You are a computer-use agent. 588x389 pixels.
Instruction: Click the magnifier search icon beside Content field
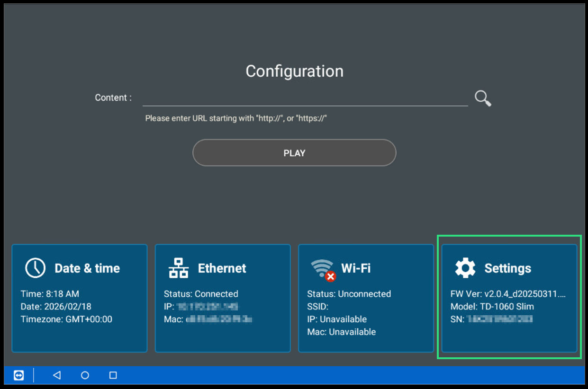point(483,98)
